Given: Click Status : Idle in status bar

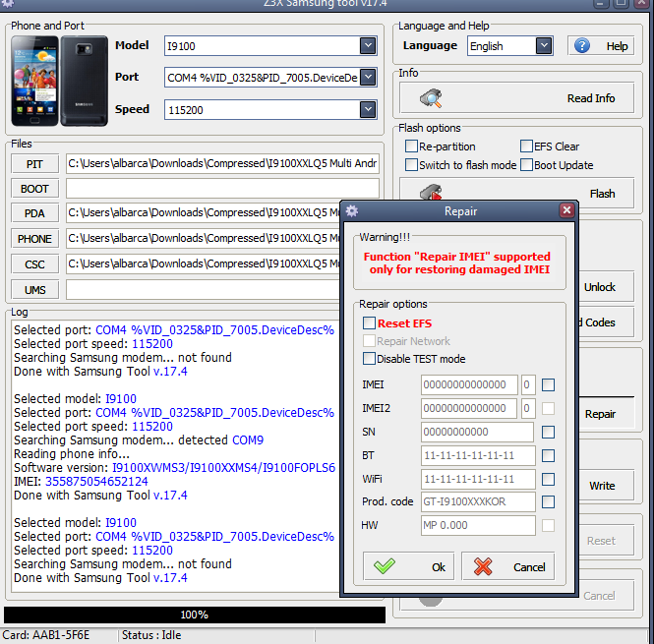Looking at the screenshot, I should pyautogui.click(x=151, y=635).
